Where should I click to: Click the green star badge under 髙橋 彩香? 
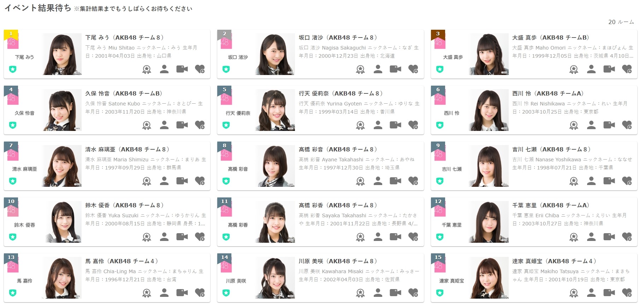(226, 237)
